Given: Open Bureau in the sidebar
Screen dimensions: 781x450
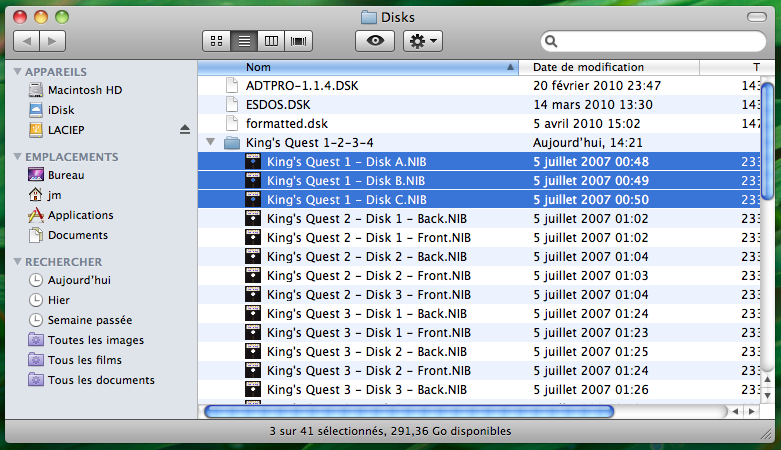Looking at the screenshot, I should [56, 175].
